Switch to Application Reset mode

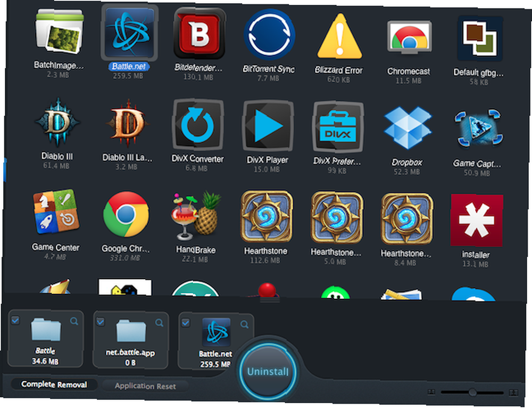point(145,386)
